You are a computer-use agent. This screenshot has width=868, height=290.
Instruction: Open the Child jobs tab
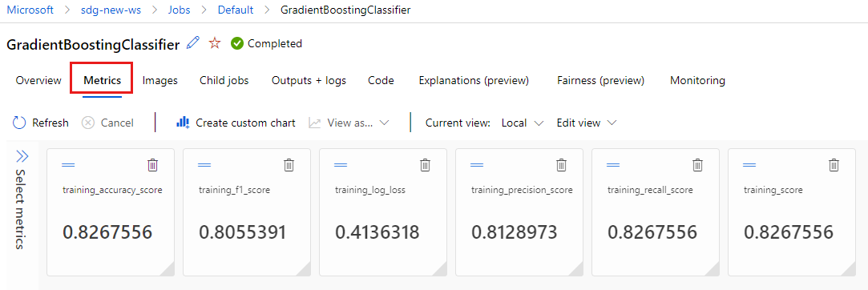[x=224, y=80]
